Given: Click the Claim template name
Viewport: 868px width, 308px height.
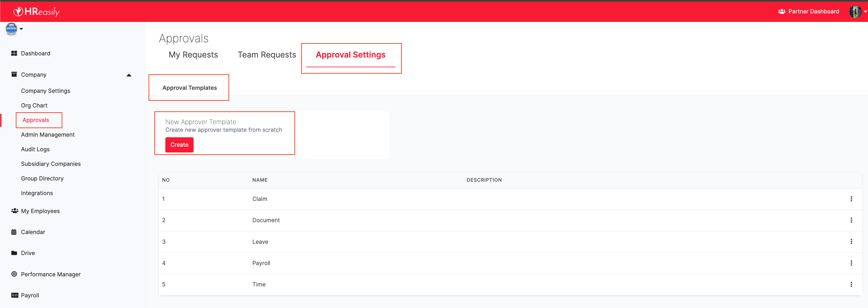Looking at the screenshot, I should 260,199.
